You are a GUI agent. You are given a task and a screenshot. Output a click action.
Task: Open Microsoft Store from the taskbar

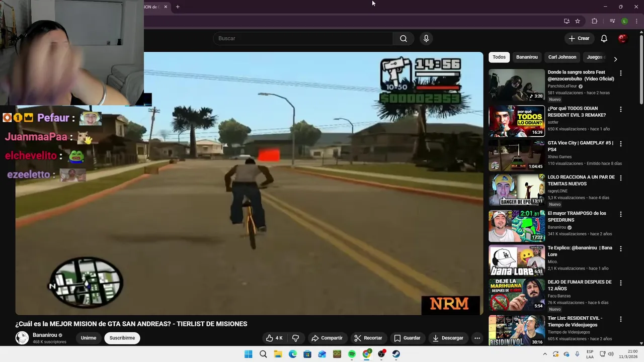tap(307, 354)
